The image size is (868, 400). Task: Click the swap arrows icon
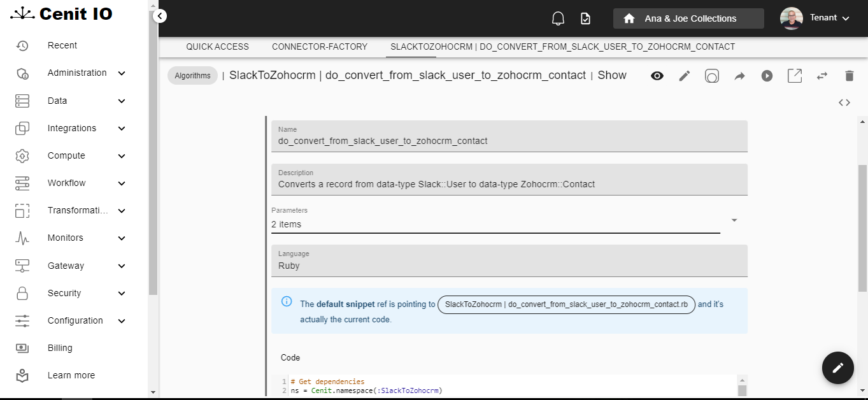click(822, 76)
